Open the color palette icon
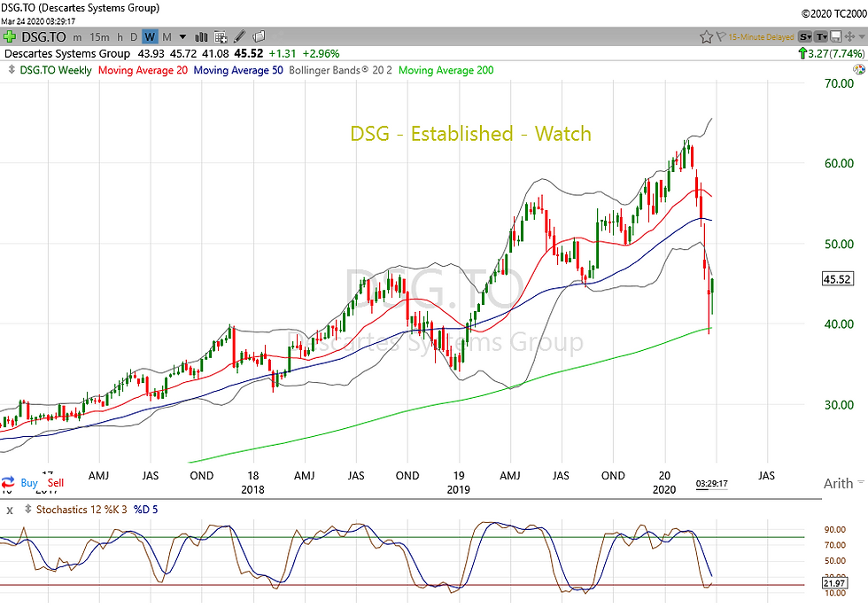Image resolution: width=868 pixels, height=608 pixels. (859, 69)
